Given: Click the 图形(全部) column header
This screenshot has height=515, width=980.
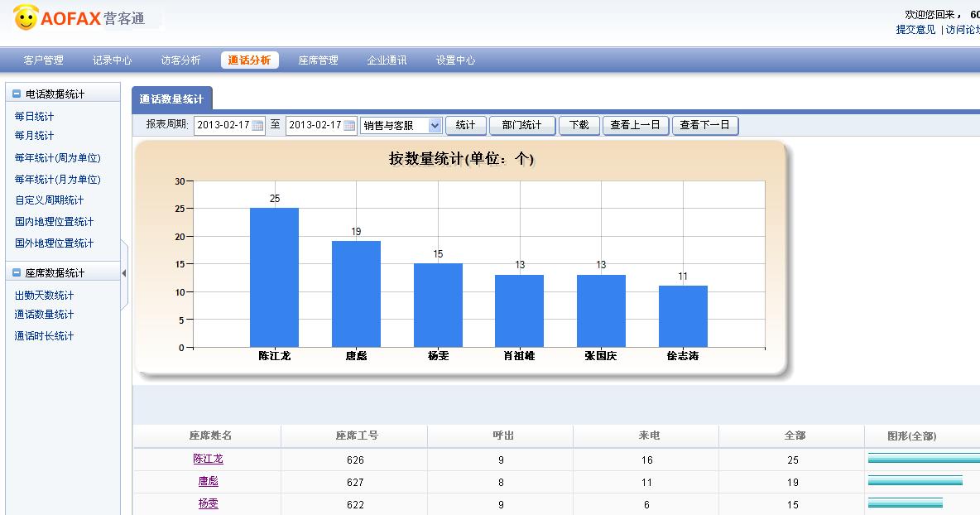Looking at the screenshot, I should pyautogui.click(x=911, y=436).
